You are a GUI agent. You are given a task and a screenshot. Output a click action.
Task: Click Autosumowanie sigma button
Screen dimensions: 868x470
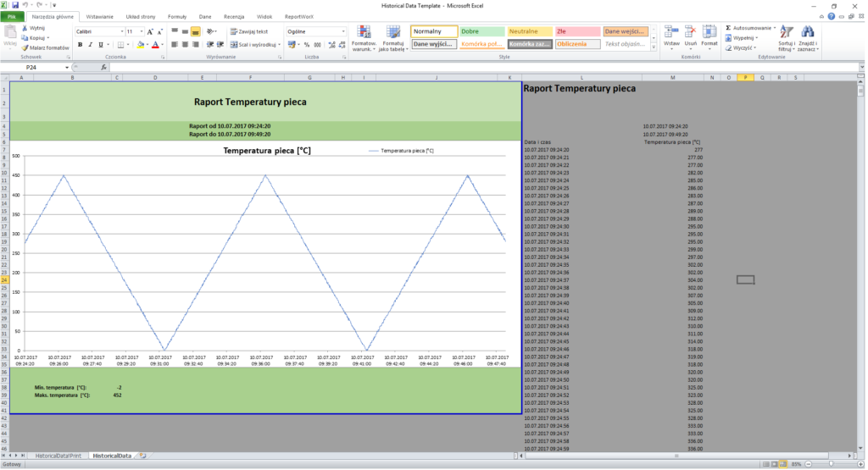(x=748, y=28)
